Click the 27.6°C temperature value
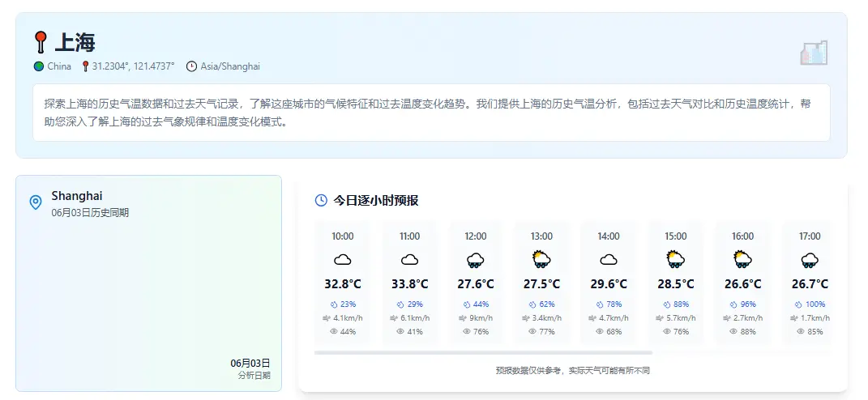Screen dimensions: 868x400 pyautogui.click(x=476, y=284)
